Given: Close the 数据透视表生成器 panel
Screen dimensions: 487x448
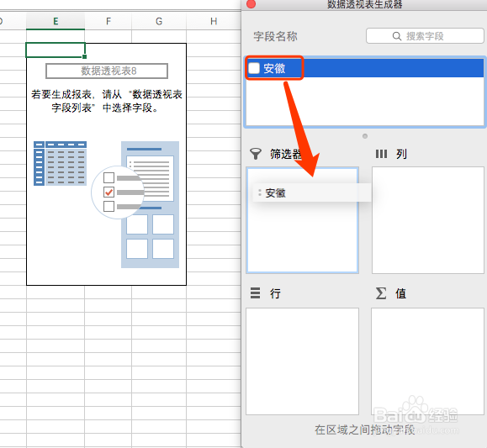Looking at the screenshot, I should pos(251,3).
